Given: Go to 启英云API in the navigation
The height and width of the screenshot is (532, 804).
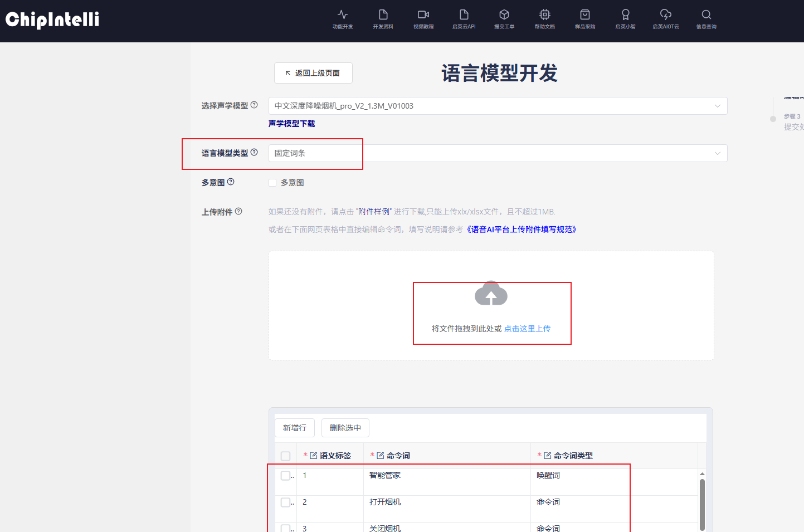Looking at the screenshot, I should 464,19.
